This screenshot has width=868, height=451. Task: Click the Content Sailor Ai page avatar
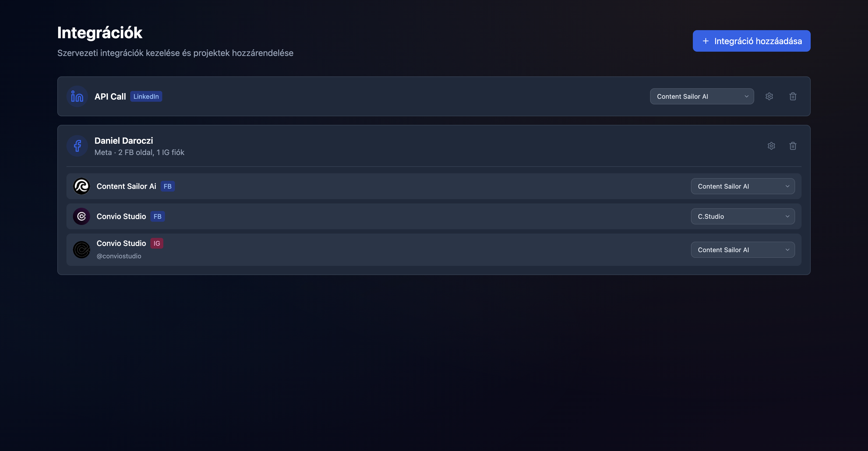pos(82,186)
